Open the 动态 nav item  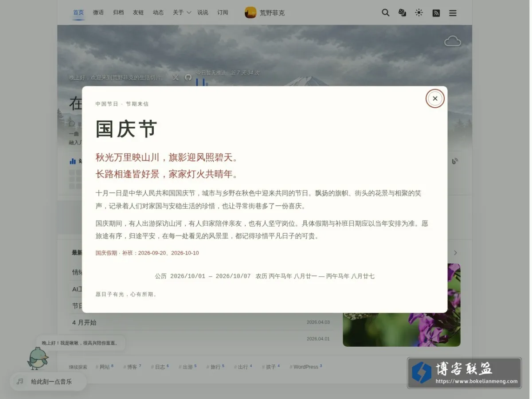point(158,12)
